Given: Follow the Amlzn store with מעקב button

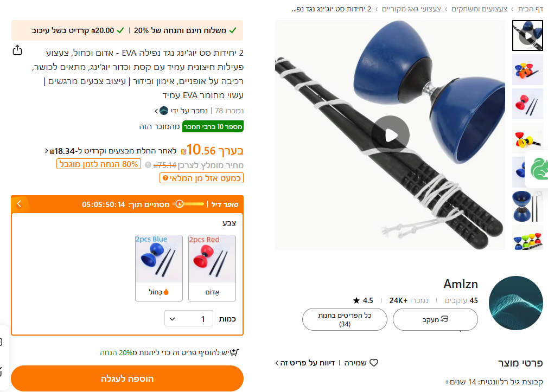Looking at the screenshot, I should click(x=435, y=319).
